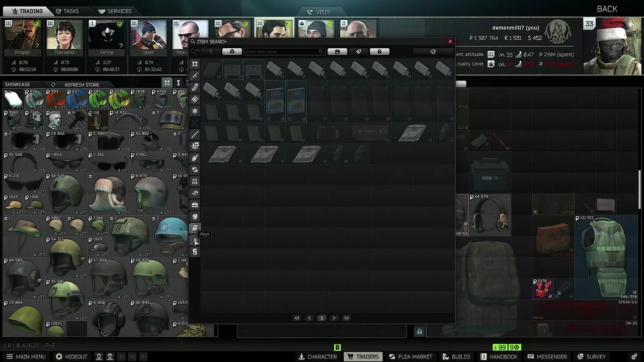Image resolution: width=644 pixels, height=362 pixels.
Task: Switch trader store to list view icon
Action: 178,82
